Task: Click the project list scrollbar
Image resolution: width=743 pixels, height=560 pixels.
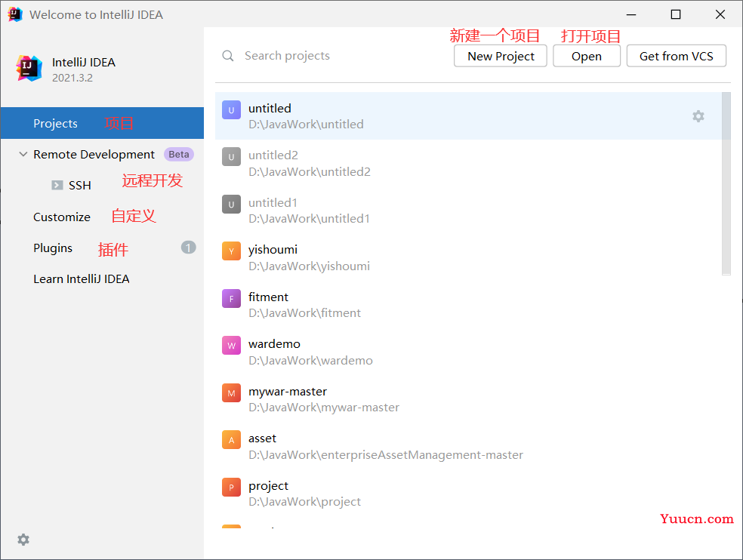Action: pyautogui.click(x=726, y=183)
